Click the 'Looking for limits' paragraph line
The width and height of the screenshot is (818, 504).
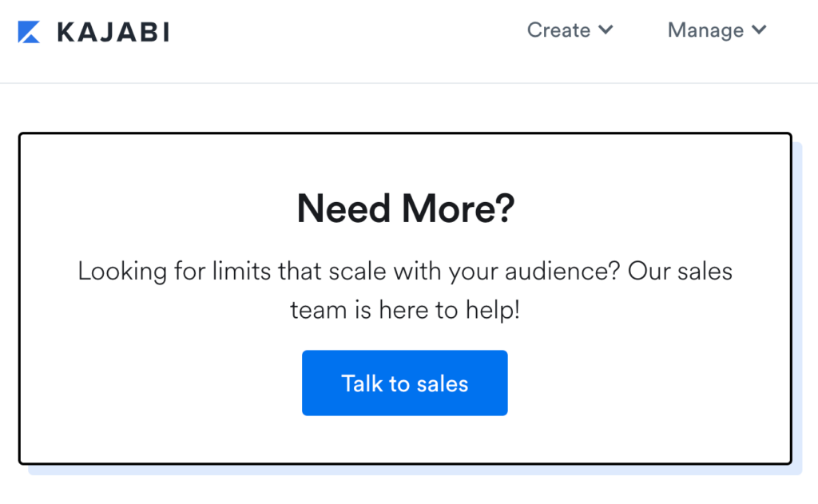(405, 272)
